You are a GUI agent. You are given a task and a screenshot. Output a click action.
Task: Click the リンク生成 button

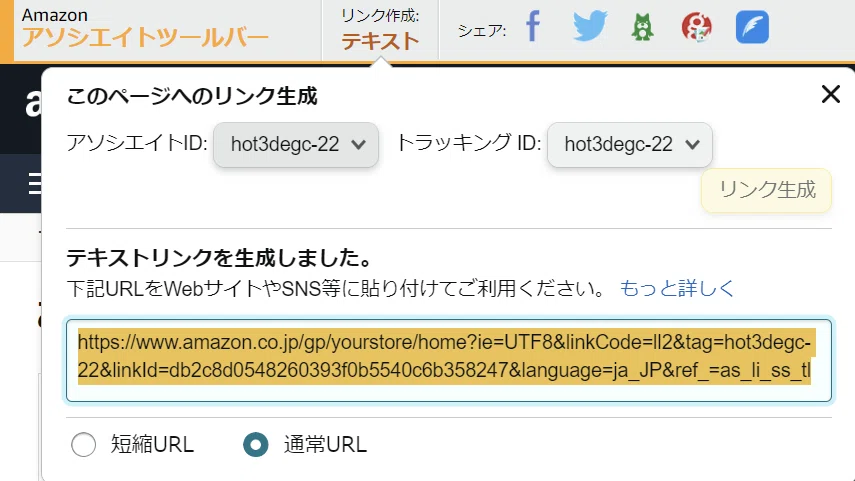[766, 190]
